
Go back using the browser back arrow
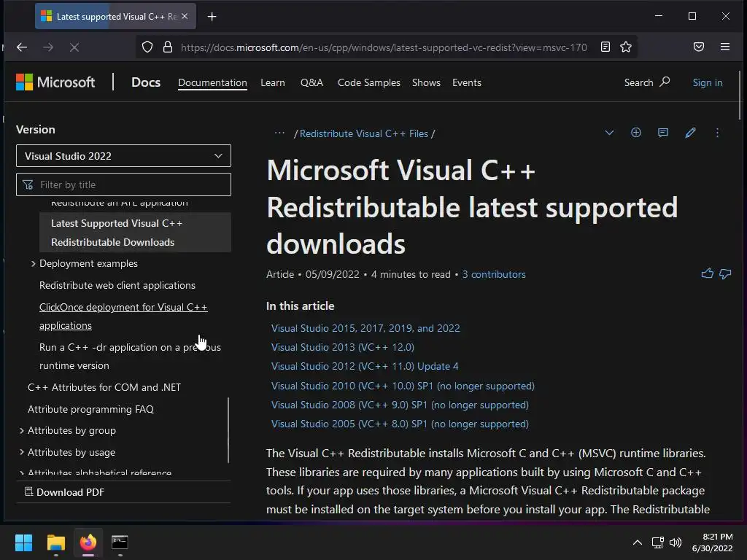[22, 47]
